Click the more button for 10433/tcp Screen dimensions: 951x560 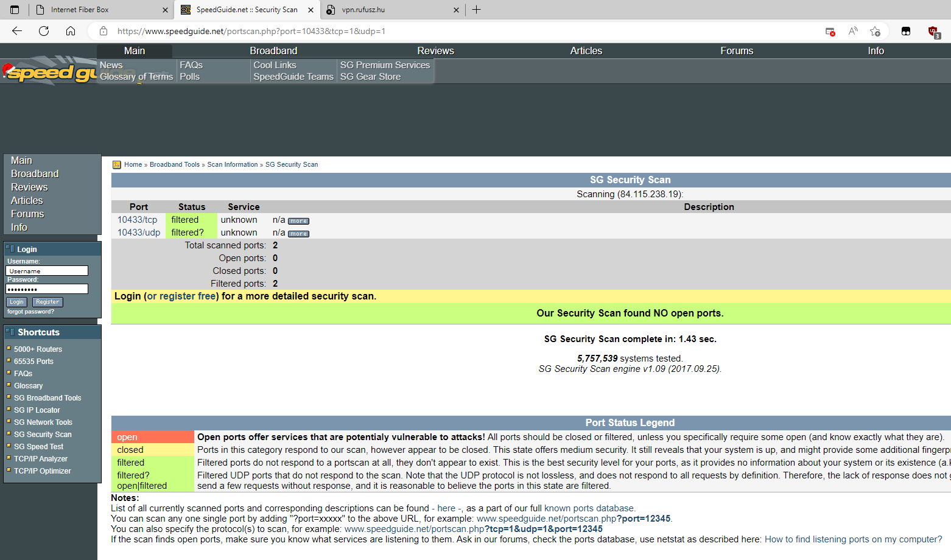(298, 221)
